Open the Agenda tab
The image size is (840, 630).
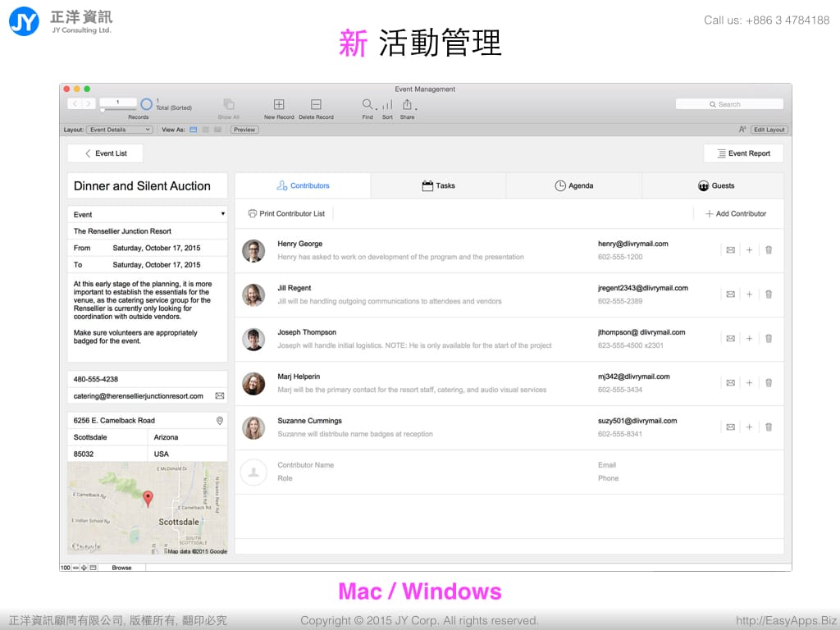pos(573,186)
